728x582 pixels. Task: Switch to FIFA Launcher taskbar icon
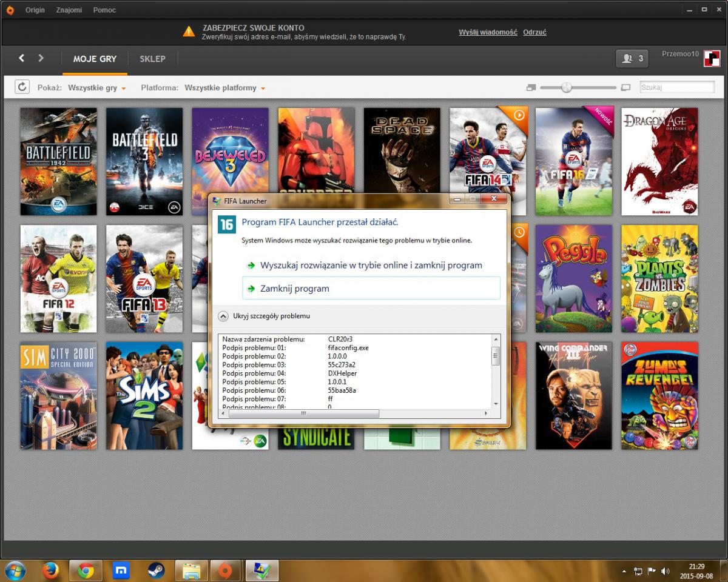262,570
